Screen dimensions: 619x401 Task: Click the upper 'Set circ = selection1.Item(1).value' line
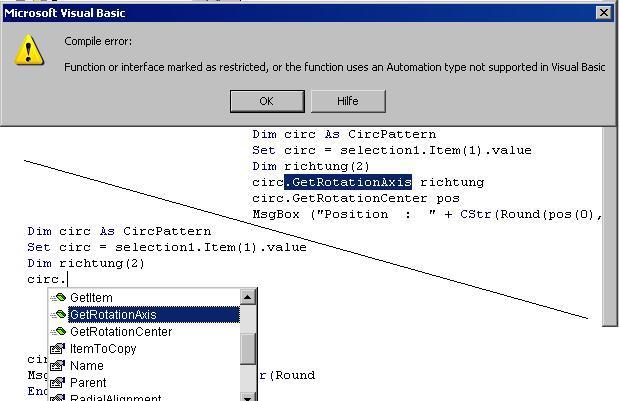392,150
